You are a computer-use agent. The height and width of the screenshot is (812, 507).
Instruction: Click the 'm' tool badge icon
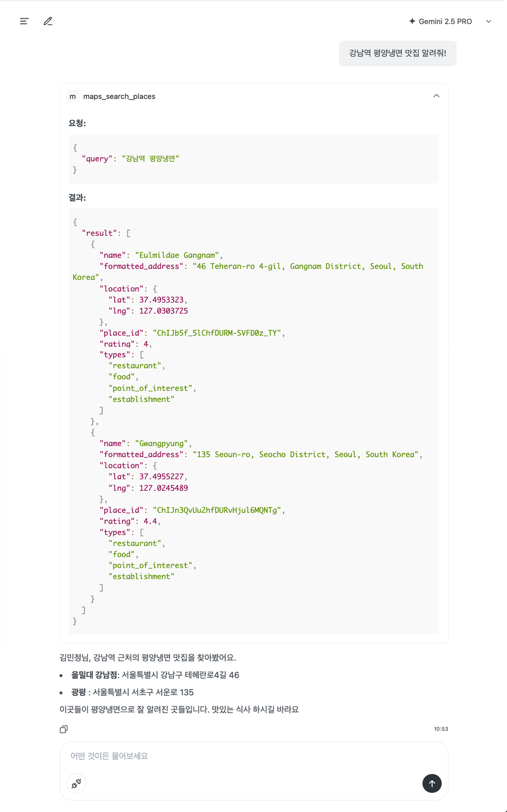pos(72,97)
